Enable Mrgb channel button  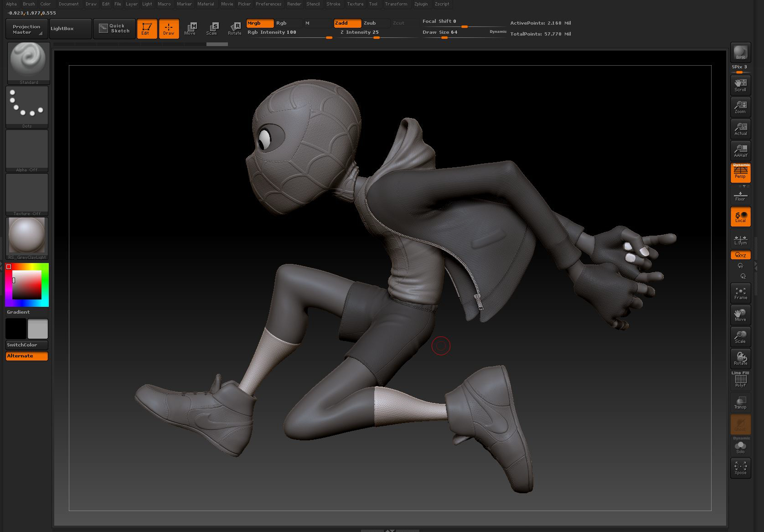(x=260, y=23)
